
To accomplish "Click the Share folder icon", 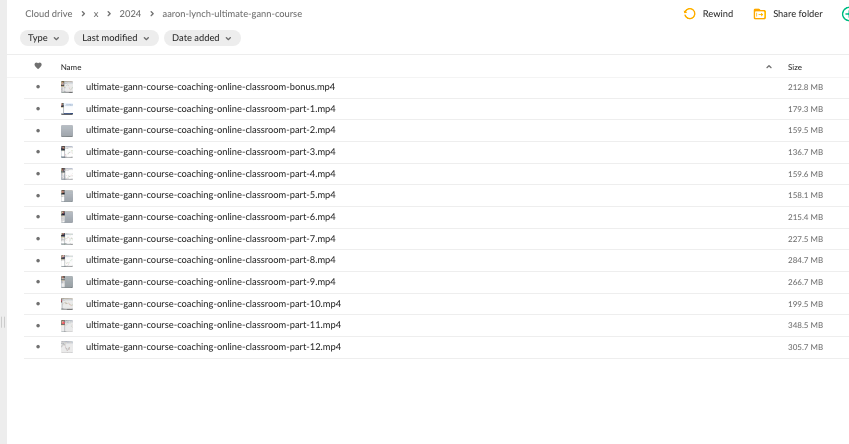I will tap(760, 14).
